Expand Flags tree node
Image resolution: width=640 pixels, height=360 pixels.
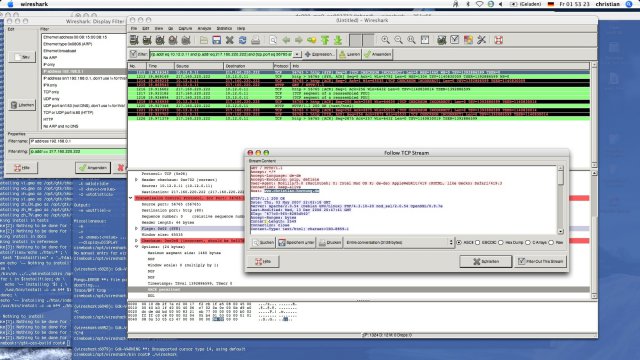136,229
